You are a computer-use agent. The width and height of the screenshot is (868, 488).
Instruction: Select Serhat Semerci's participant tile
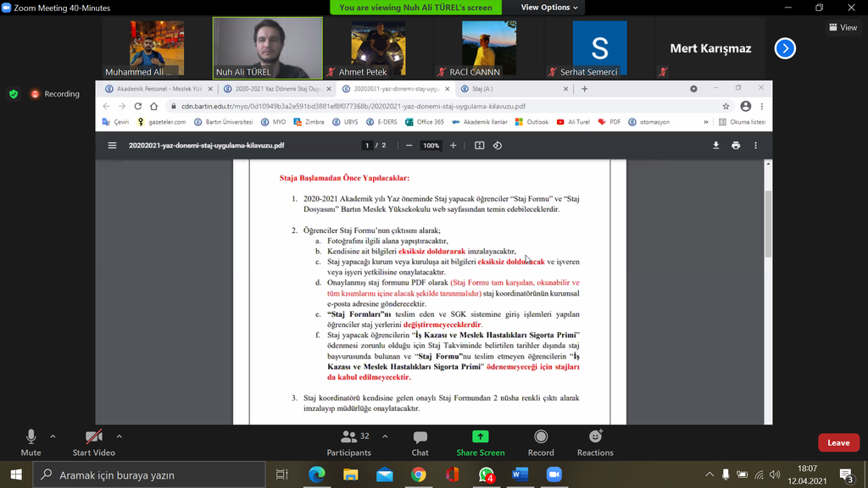click(599, 48)
